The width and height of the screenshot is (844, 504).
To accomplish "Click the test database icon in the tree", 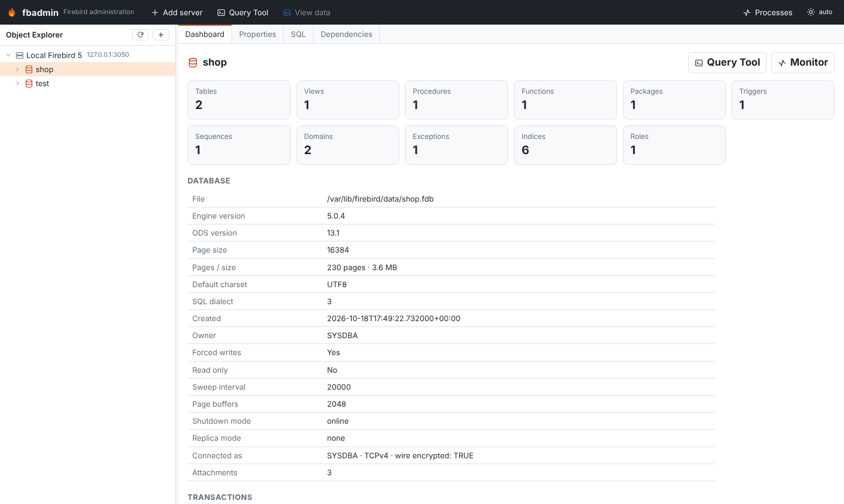I will (29, 83).
